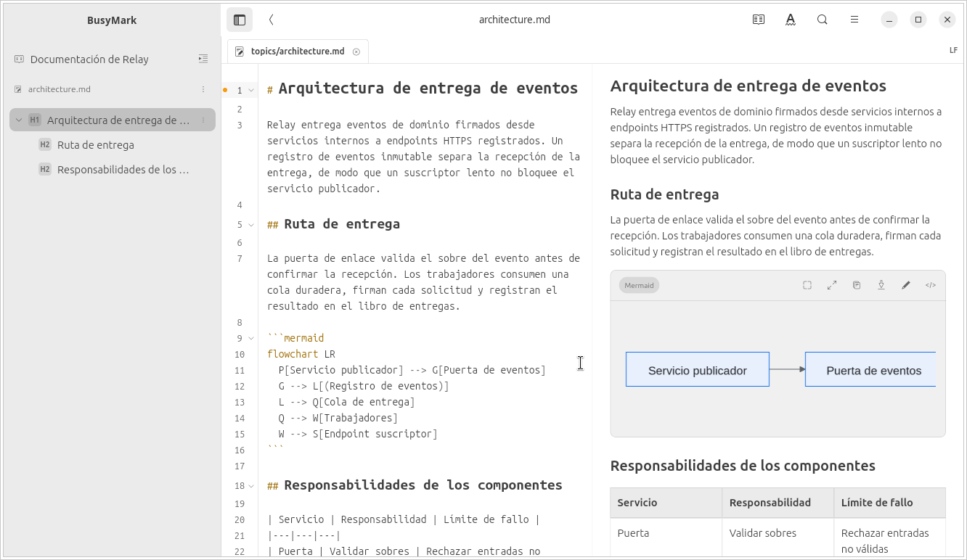Edit the Mermaid diagram with the pencil icon
The width and height of the screenshot is (967, 560).
(906, 285)
